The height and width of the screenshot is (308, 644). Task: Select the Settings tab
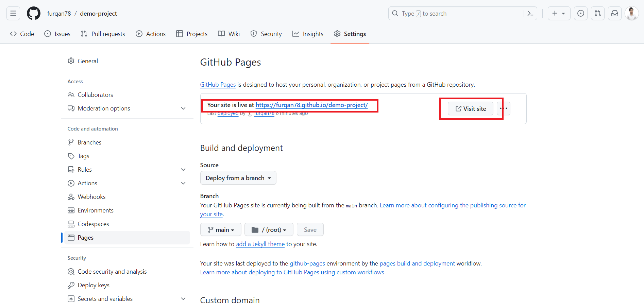point(350,34)
